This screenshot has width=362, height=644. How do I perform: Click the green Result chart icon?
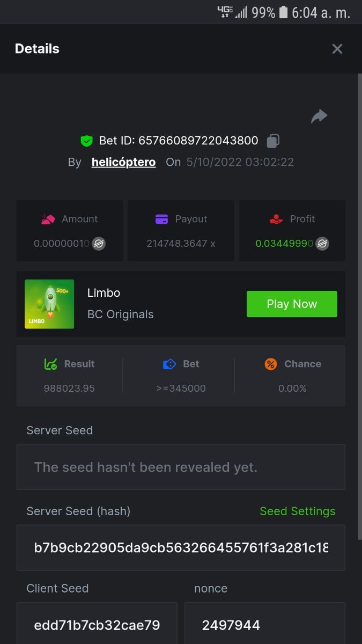tap(51, 364)
